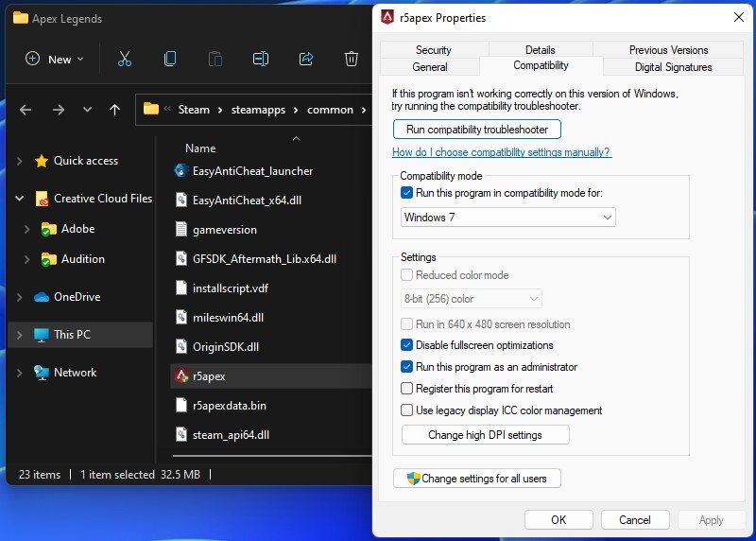Click the Apex logo in Properties title bar
Viewport: 756px width, 541px height.
tap(387, 17)
